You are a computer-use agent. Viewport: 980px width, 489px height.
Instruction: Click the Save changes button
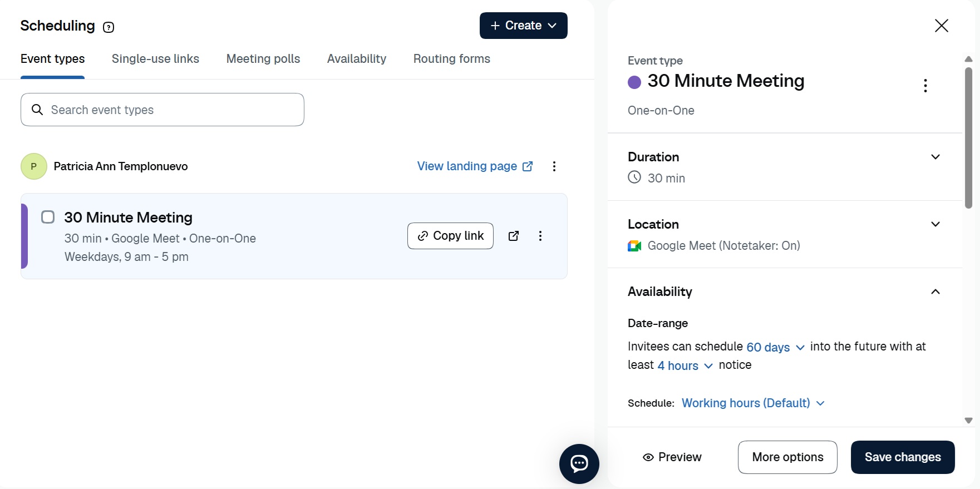coord(903,457)
